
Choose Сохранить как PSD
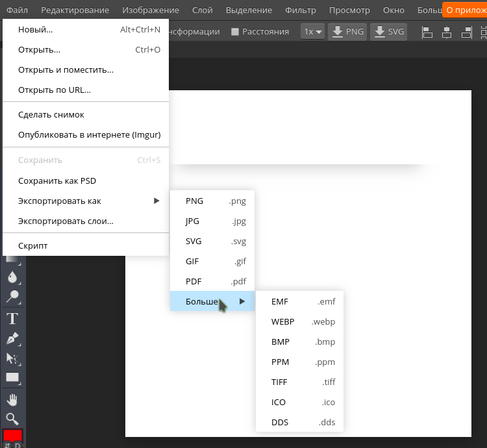tap(86, 180)
